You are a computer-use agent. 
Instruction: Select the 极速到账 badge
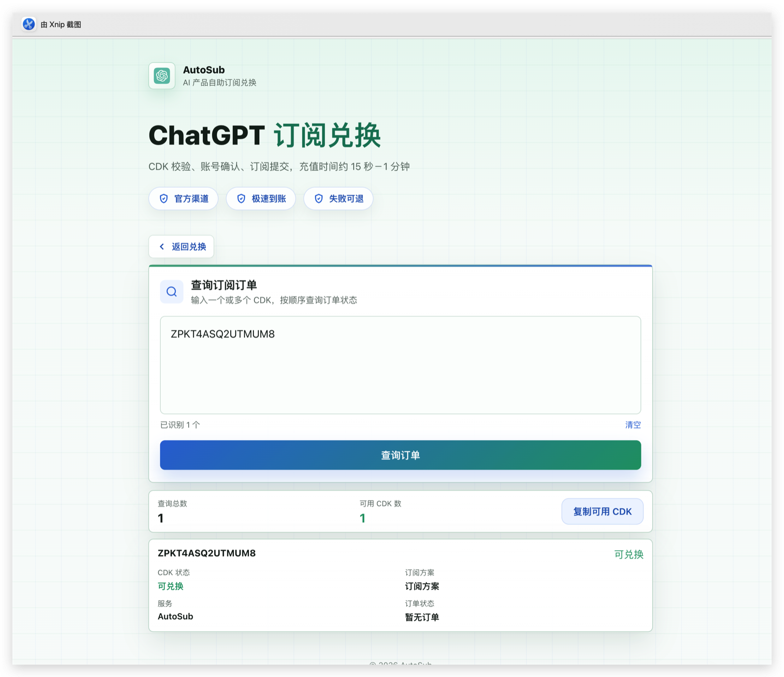coord(261,199)
